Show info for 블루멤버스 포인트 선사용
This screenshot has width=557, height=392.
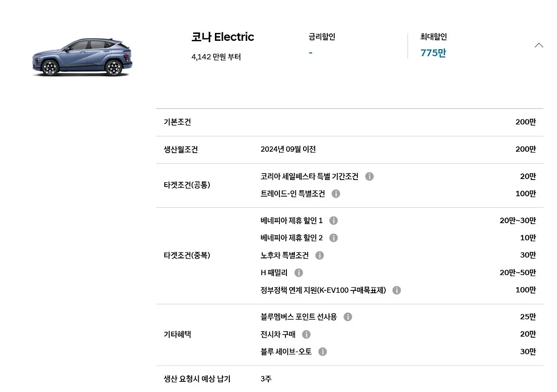(348, 317)
